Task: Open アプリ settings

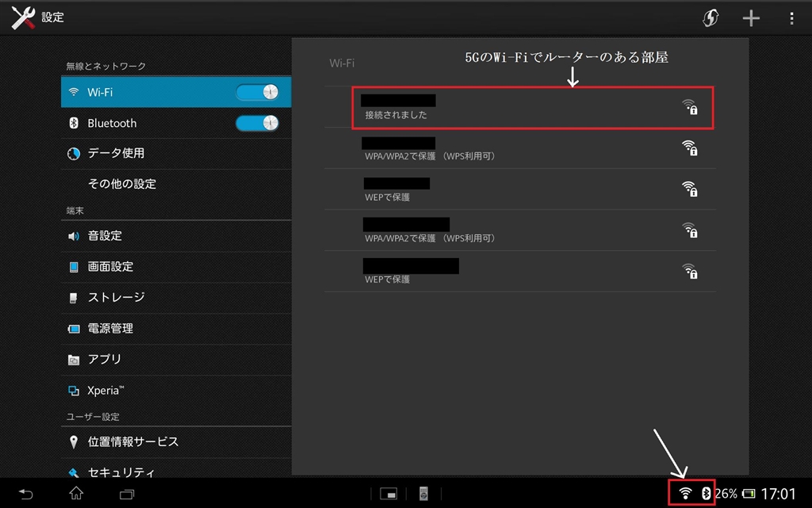Action: 176,360
